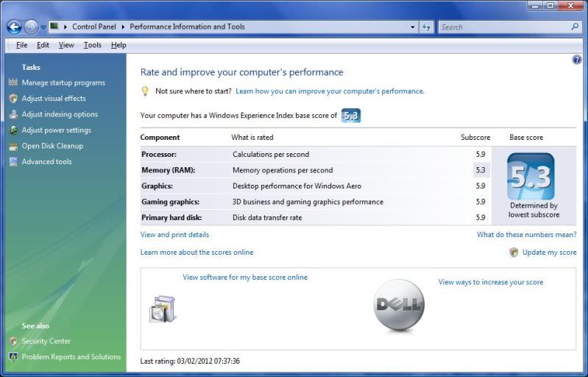
Task: Open the Advanced tools link
Action: click(x=46, y=162)
